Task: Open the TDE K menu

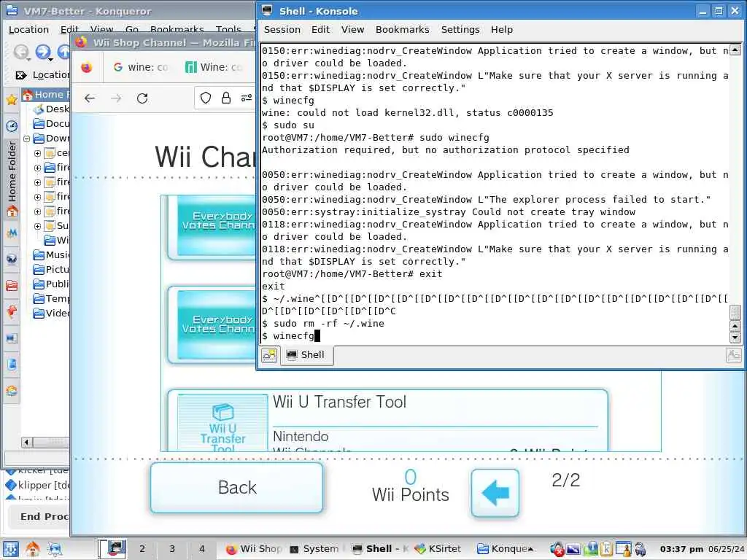Action: point(11,548)
